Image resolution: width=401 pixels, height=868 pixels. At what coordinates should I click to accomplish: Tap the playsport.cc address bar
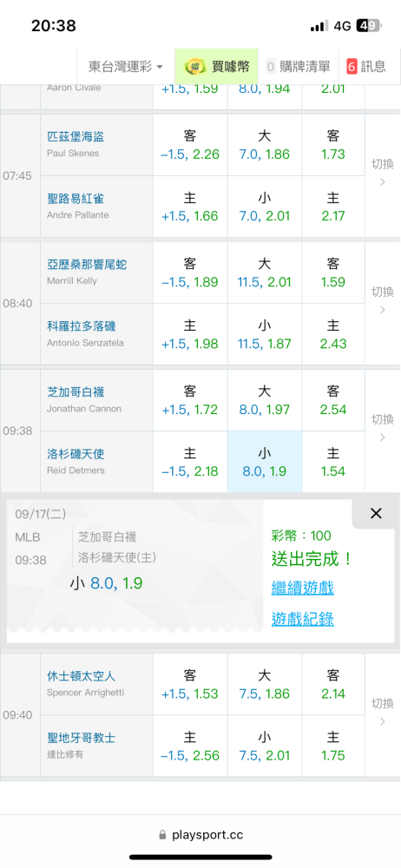(x=200, y=834)
